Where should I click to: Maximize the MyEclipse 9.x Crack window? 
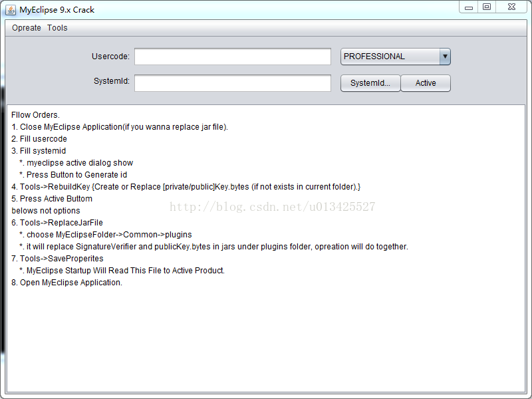click(487, 7)
